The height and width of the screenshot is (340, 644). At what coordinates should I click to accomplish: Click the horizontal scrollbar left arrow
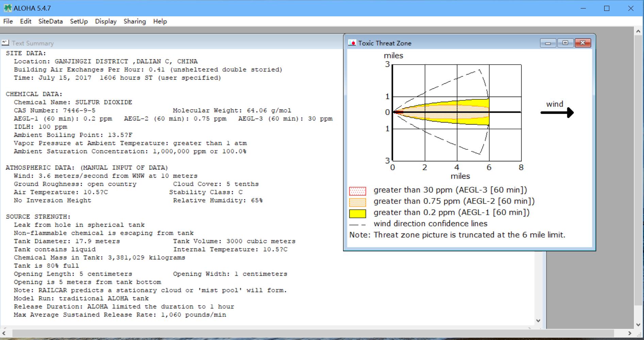tap(4, 333)
